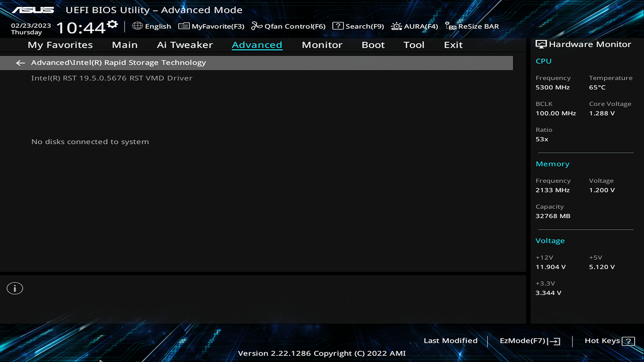Switch to the Monitor tab
Screen dimensions: 644x362
322,45
